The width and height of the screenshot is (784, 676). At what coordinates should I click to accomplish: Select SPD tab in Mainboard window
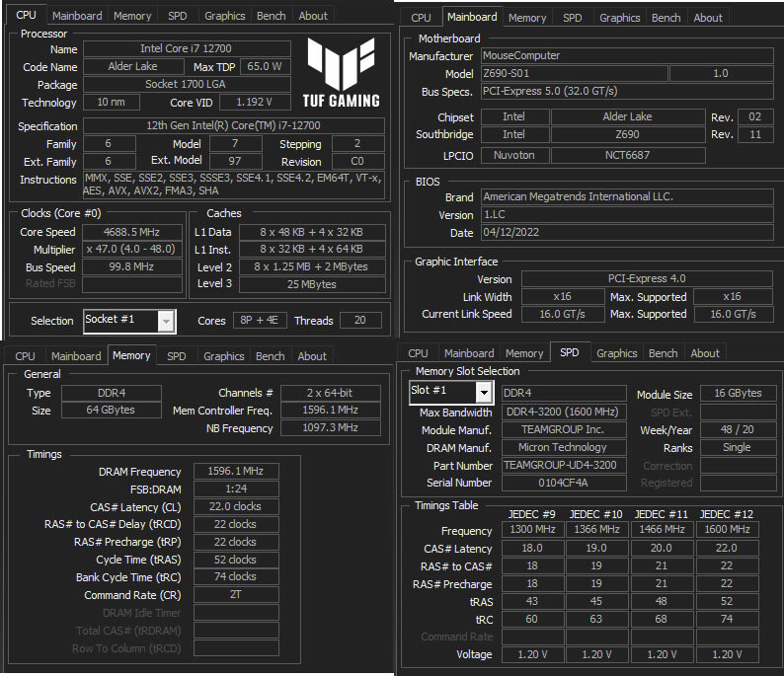pyautogui.click(x=573, y=18)
